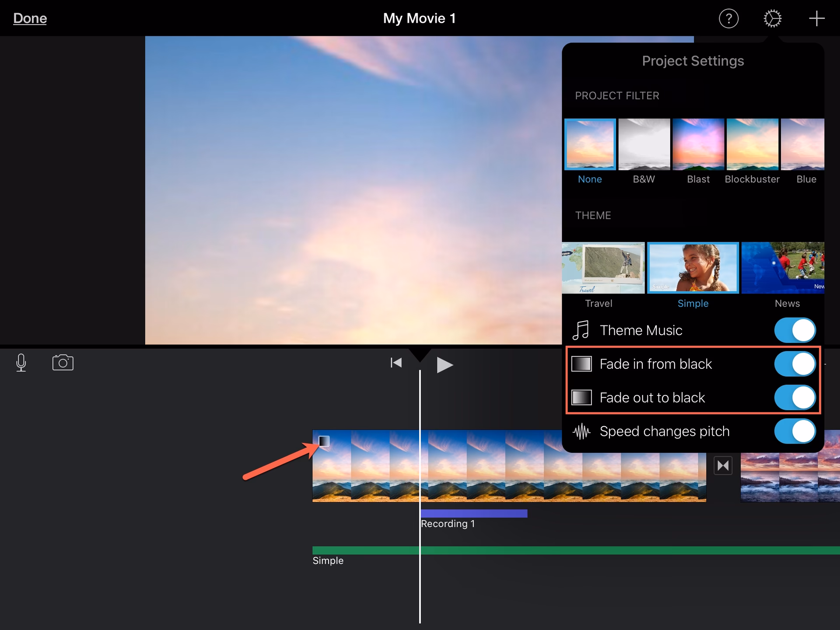Click the transition icon between video clips
This screenshot has height=630, width=840.
click(723, 465)
